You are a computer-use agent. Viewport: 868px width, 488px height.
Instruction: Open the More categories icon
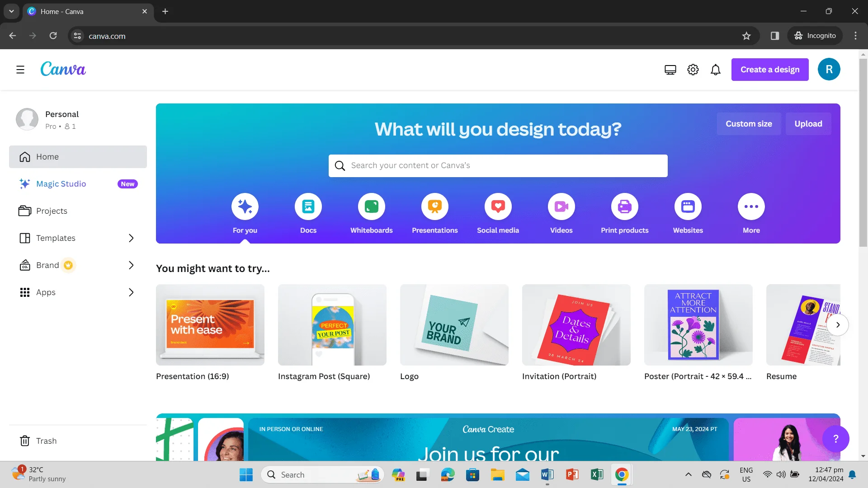[x=751, y=206]
